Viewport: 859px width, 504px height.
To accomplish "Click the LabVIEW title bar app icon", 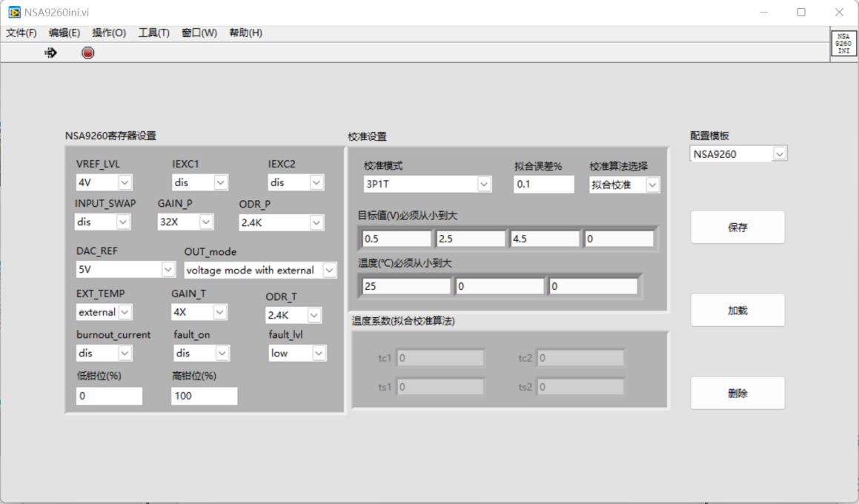I will coord(14,13).
